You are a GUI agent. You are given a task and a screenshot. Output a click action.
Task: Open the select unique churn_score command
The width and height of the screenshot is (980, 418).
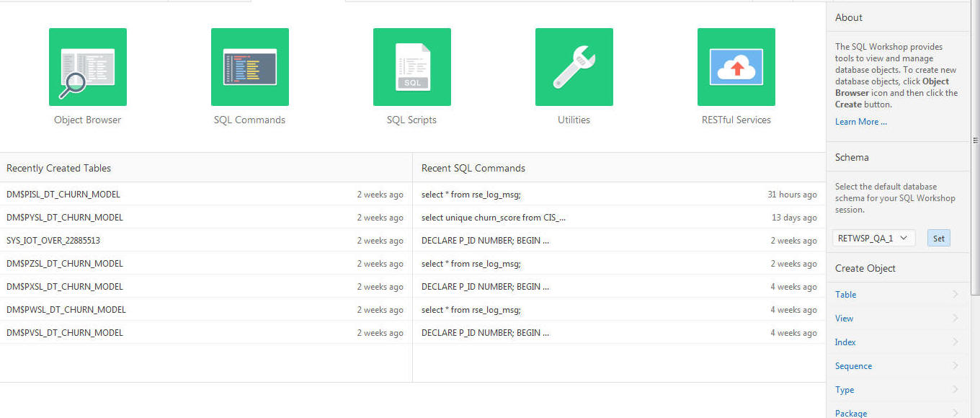[494, 218]
